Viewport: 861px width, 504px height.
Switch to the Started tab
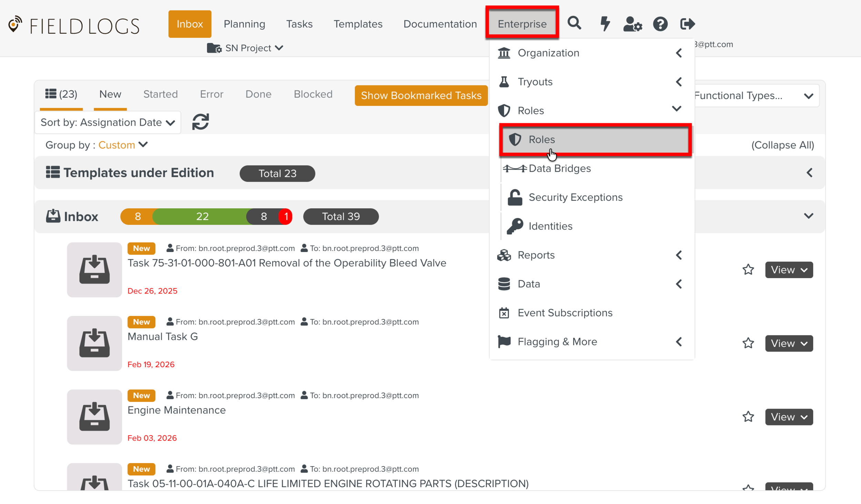[x=160, y=94]
